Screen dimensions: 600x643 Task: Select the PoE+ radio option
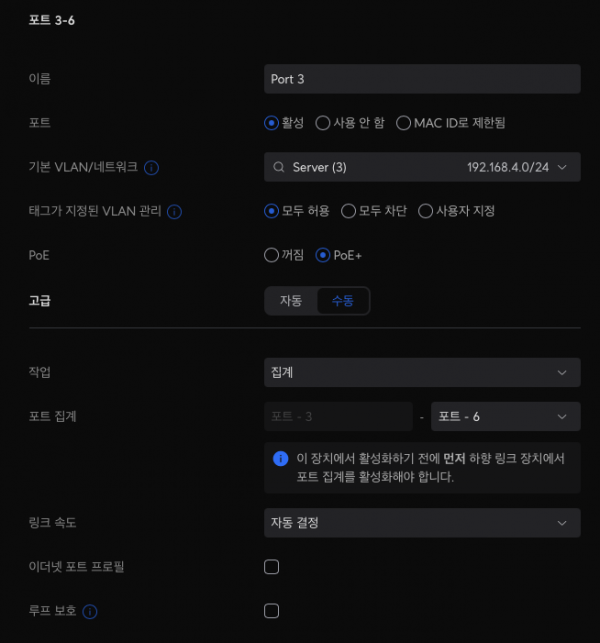[323, 255]
